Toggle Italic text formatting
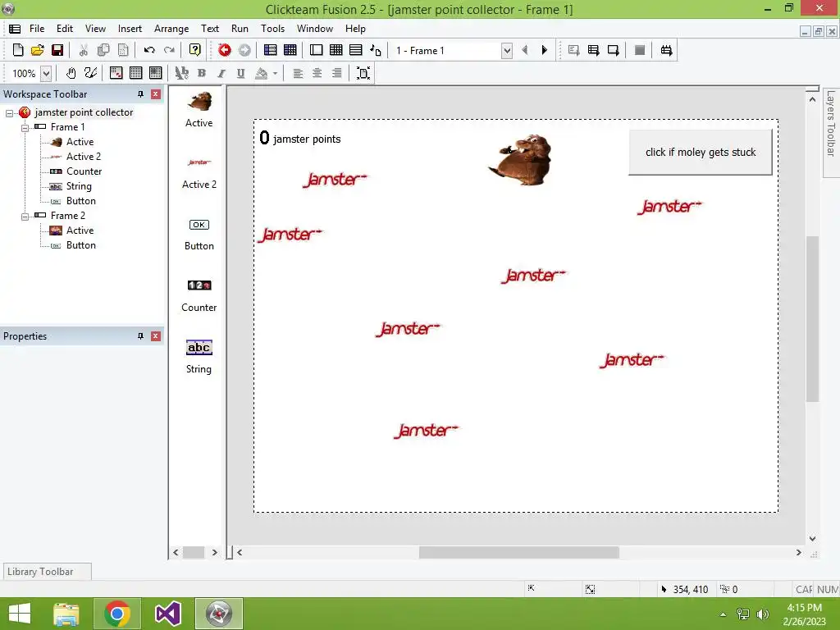 coord(221,73)
